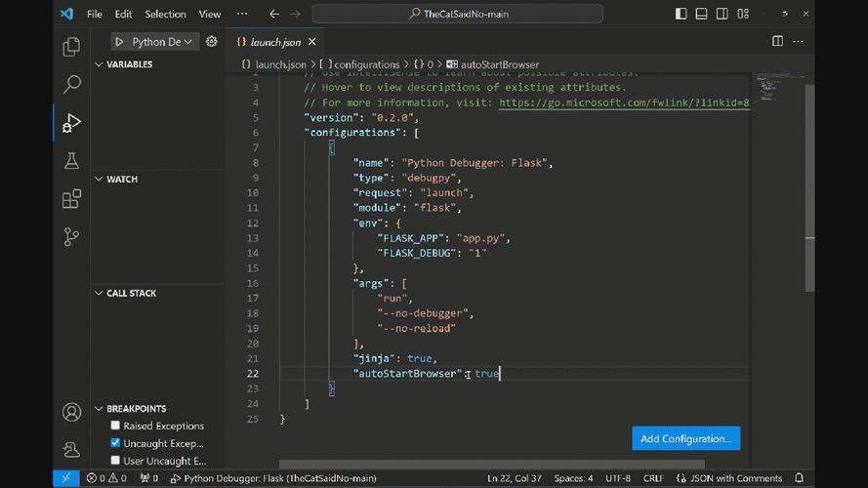
Task: Click the ports forwarded status indicator
Action: point(149,478)
